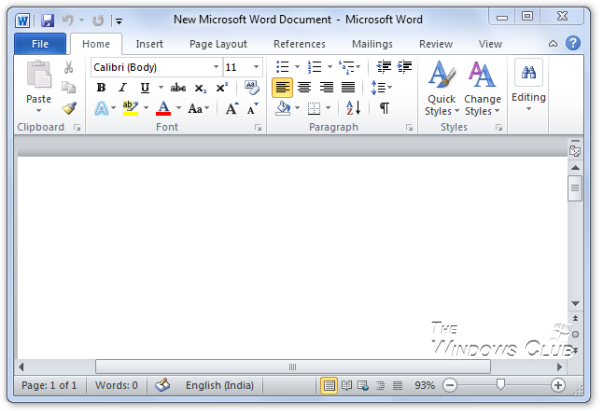Click the zoom slider handle

pyautogui.click(x=501, y=384)
